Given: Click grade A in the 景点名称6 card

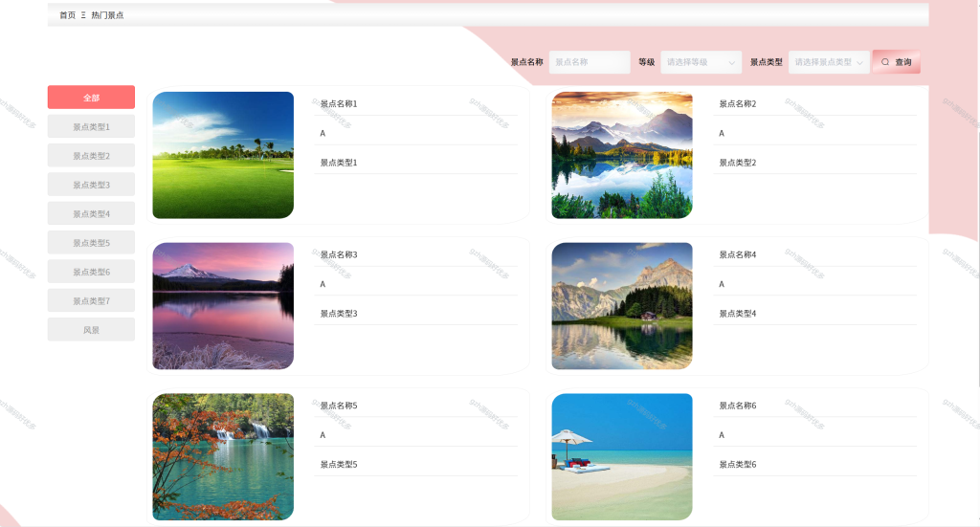Looking at the screenshot, I should pos(722,434).
